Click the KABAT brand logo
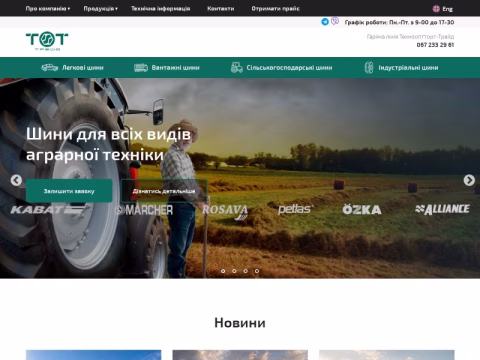This screenshot has width=480, height=360. click(47, 210)
